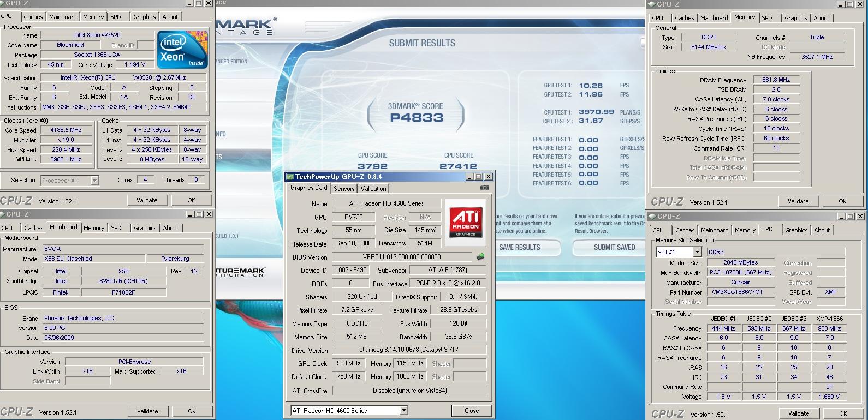Screen dimensions: 868x420
Task: Click the 3968.1 MHz QPI Link value
Action: click(66, 159)
